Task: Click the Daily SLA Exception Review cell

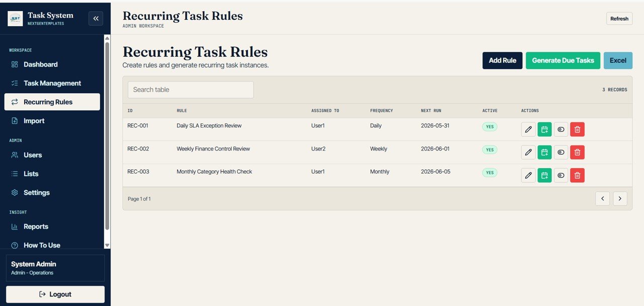Action: coord(209,126)
